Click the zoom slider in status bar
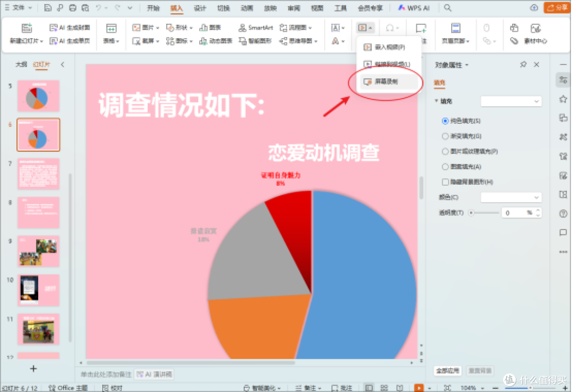The height and width of the screenshot is (392, 572). click(x=531, y=388)
